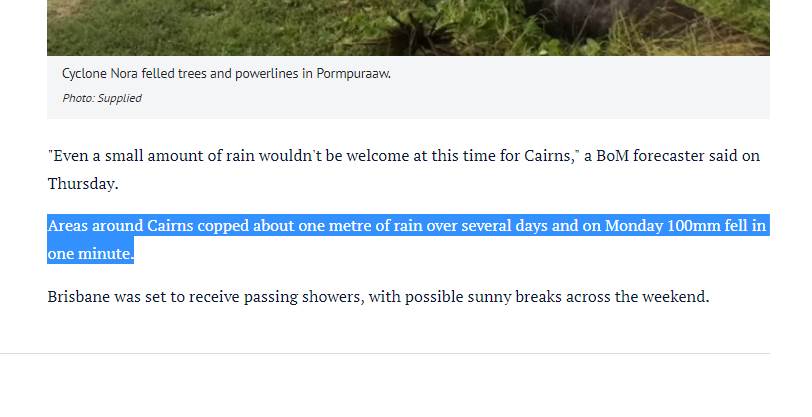
Task: Click 'one minute.' at the highlight's end
Action: click(x=90, y=254)
